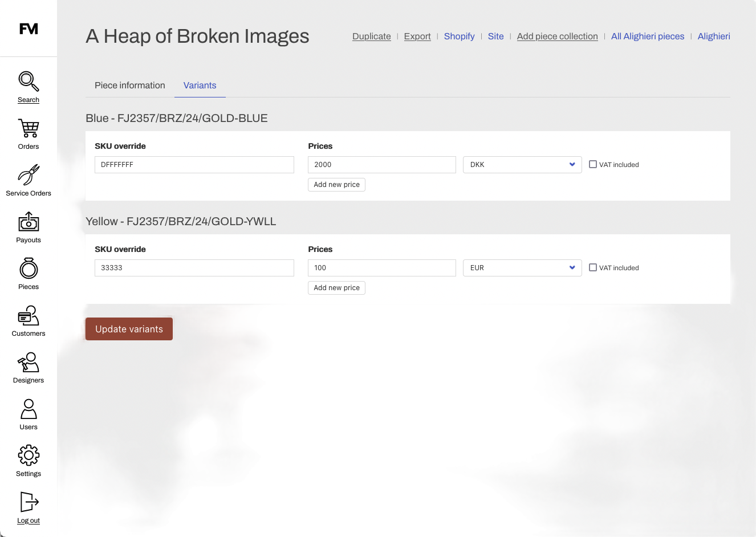Click the Yellow variant SKU override field
The height and width of the screenshot is (537, 756).
pos(194,268)
